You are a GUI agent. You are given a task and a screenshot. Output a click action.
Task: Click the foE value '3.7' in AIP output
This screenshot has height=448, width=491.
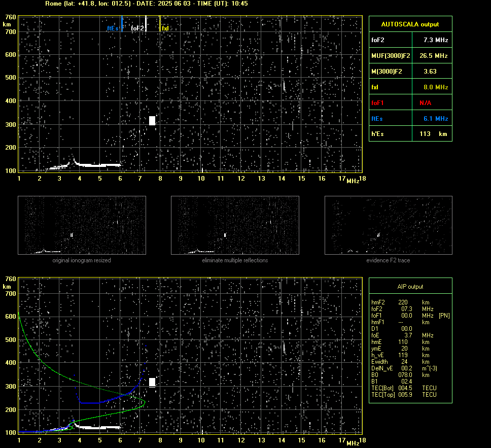click(408, 335)
